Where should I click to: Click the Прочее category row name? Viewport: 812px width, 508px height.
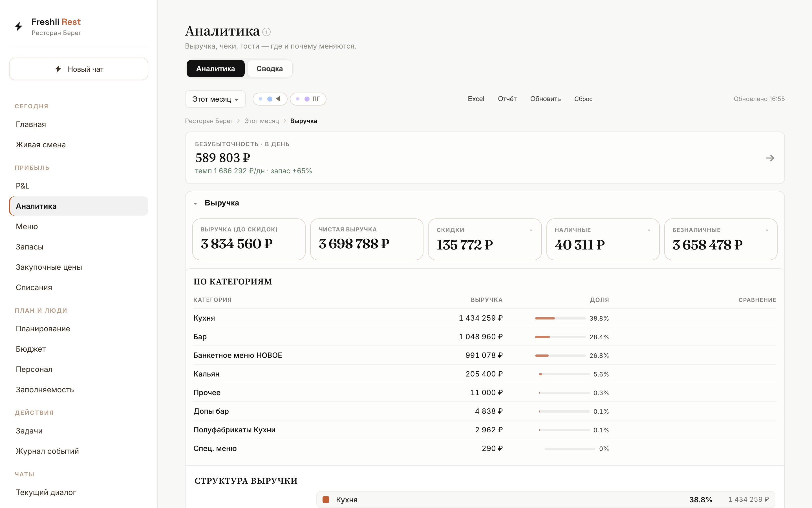click(207, 393)
